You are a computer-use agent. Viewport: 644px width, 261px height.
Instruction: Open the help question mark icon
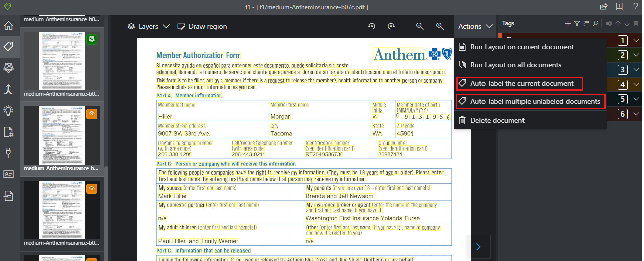pos(635,7)
